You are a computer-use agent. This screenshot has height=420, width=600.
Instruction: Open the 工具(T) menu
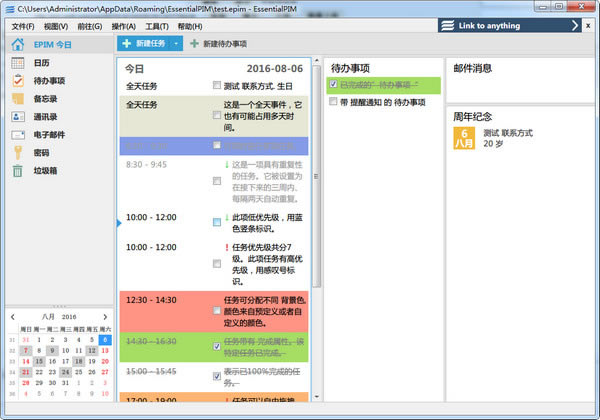point(157,25)
